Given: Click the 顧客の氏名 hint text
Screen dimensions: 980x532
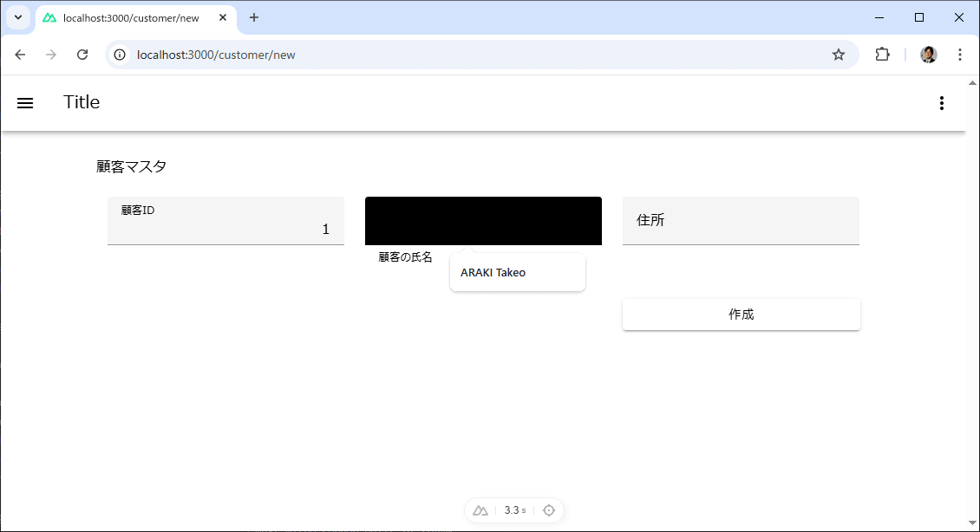Looking at the screenshot, I should [x=405, y=257].
